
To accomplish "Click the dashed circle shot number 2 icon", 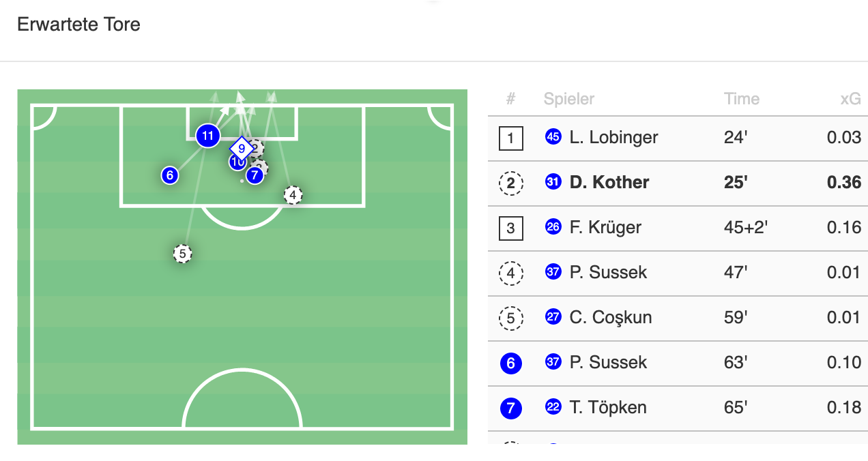I will point(511,183).
